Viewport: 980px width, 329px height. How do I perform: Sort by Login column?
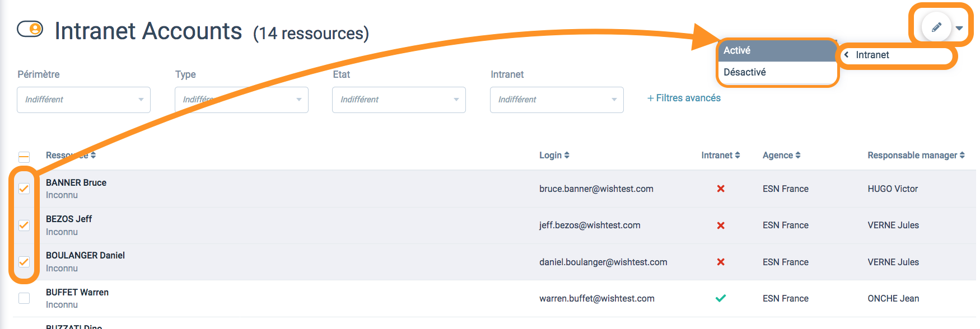click(554, 155)
